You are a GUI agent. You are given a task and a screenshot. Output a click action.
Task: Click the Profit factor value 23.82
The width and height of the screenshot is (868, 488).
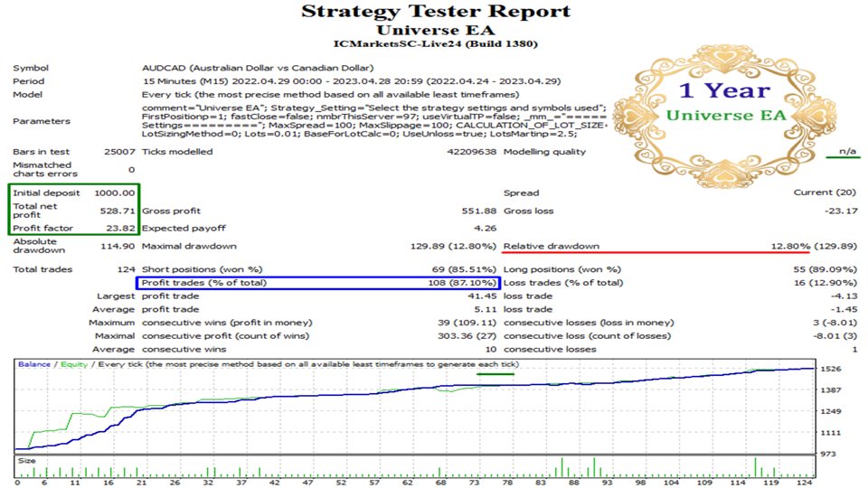(x=120, y=228)
